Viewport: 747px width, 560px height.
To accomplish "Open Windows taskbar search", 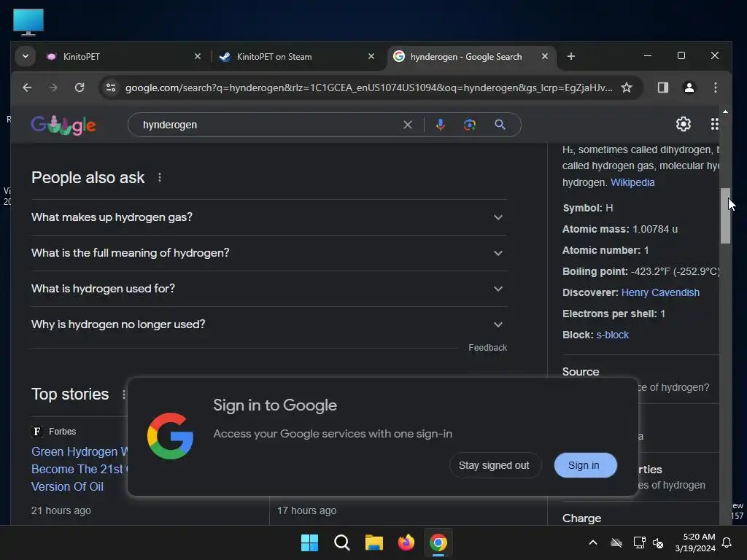I will pos(341,542).
